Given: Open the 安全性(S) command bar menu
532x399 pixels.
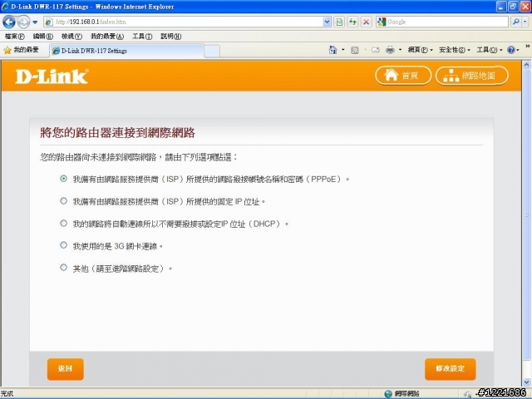Looking at the screenshot, I should click(455, 50).
